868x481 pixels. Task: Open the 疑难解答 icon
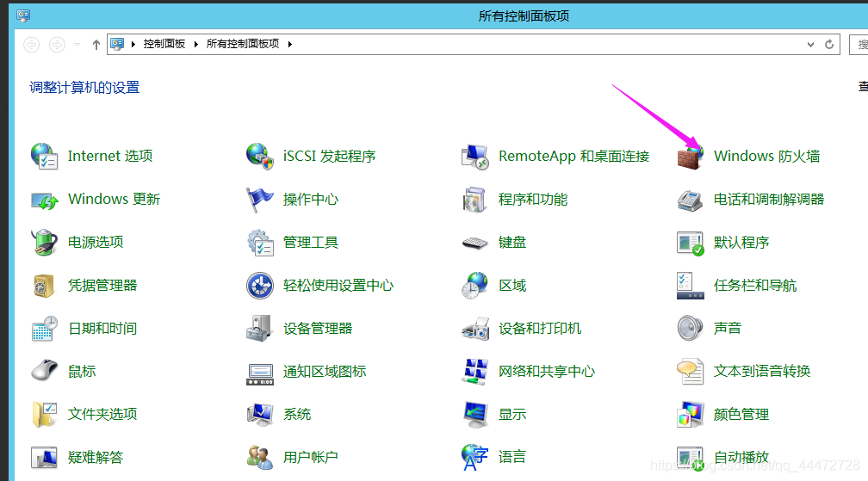(44, 458)
